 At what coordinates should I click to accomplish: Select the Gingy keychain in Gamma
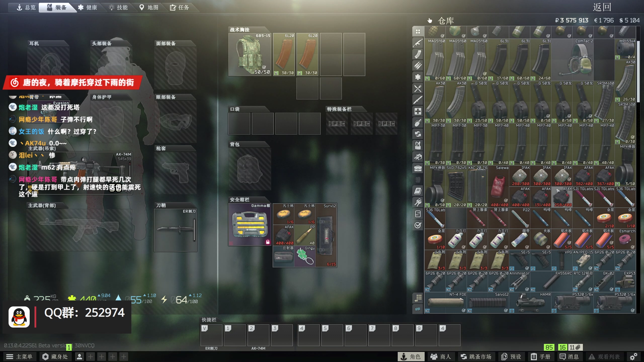click(x=305, y=256)
